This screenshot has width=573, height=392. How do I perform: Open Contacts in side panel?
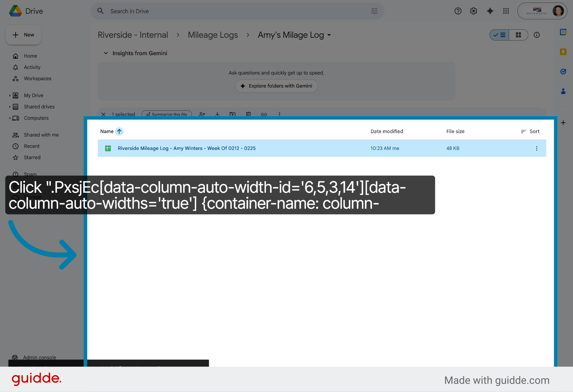click(x=563, y=91)
